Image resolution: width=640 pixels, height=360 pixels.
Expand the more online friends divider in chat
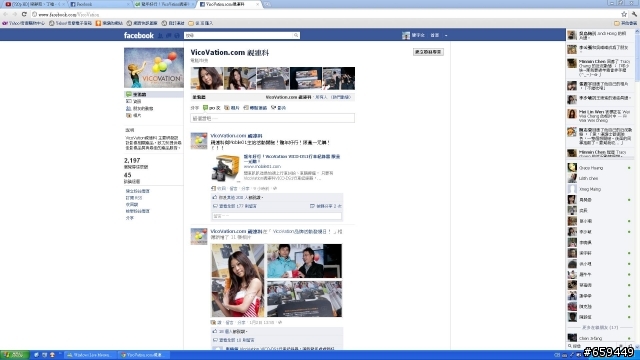(600, 328)
